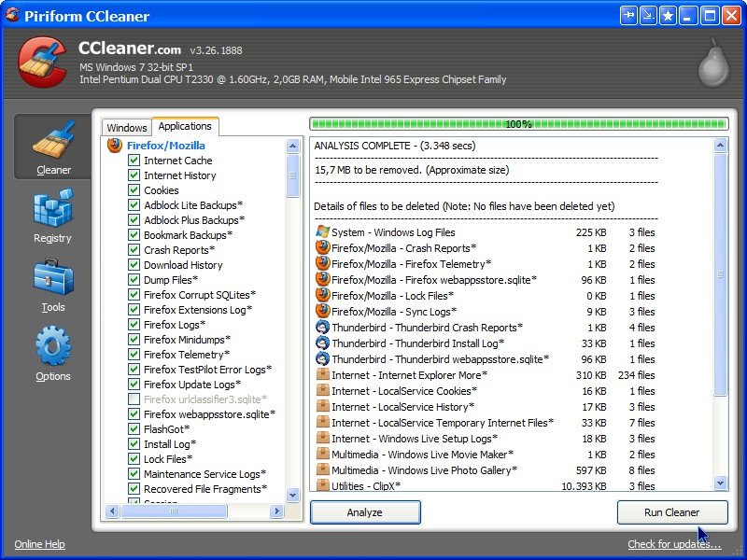The height and width of the screenshot is (560, 747).
Task: Click Firefox icon of Lock Files* result
Action: 322,295
